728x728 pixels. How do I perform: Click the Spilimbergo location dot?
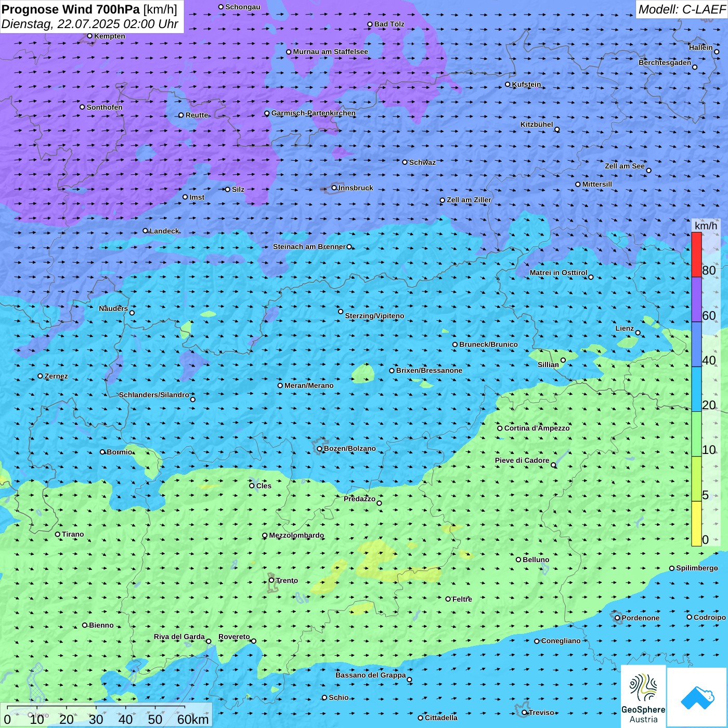672,568
